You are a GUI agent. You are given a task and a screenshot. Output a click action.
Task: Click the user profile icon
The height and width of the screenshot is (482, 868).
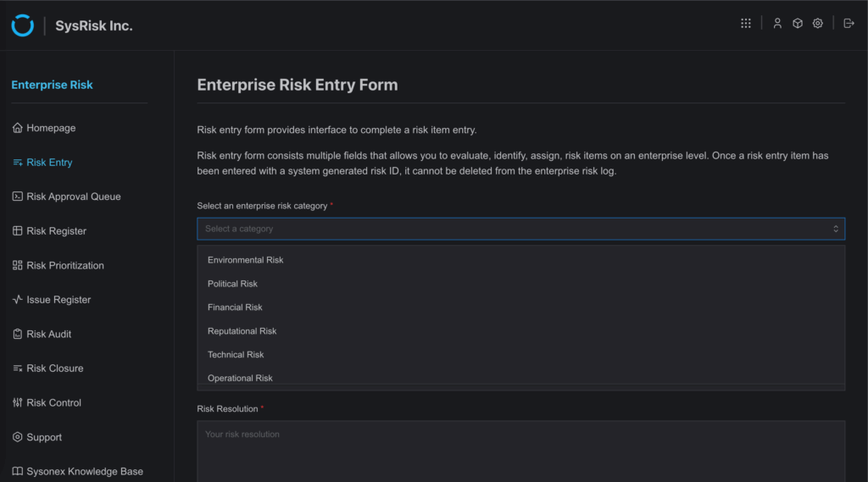[777, 23]
